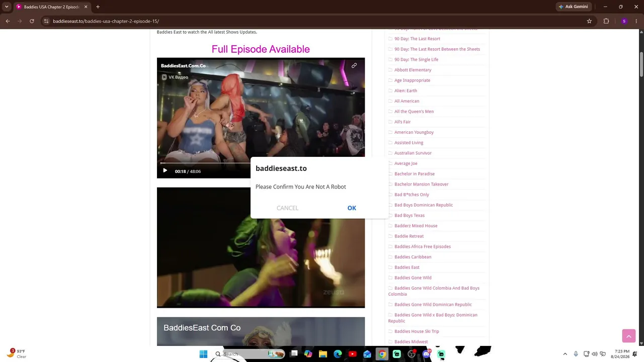Click the folder icon beside Bad Boys Texas
644x362 pixels.
390,216
